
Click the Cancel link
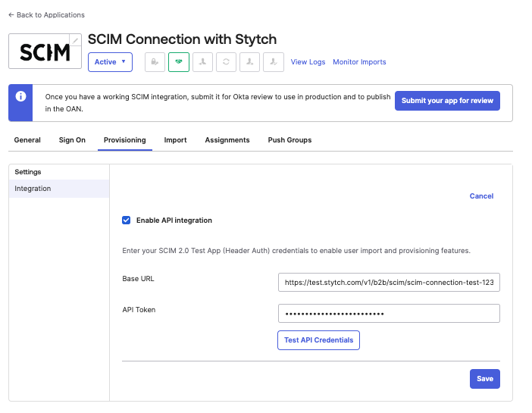coord(481,196)
